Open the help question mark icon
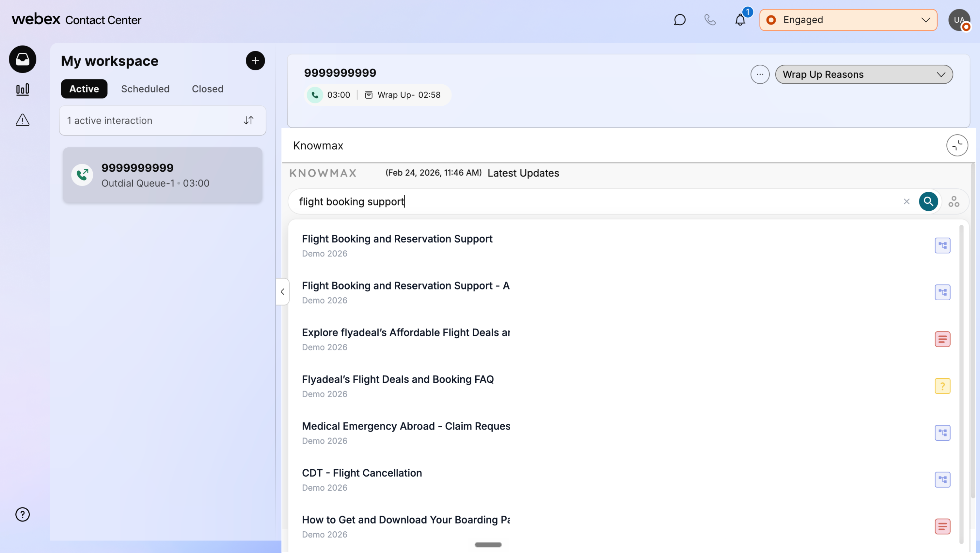 click(x=22, y=514)
